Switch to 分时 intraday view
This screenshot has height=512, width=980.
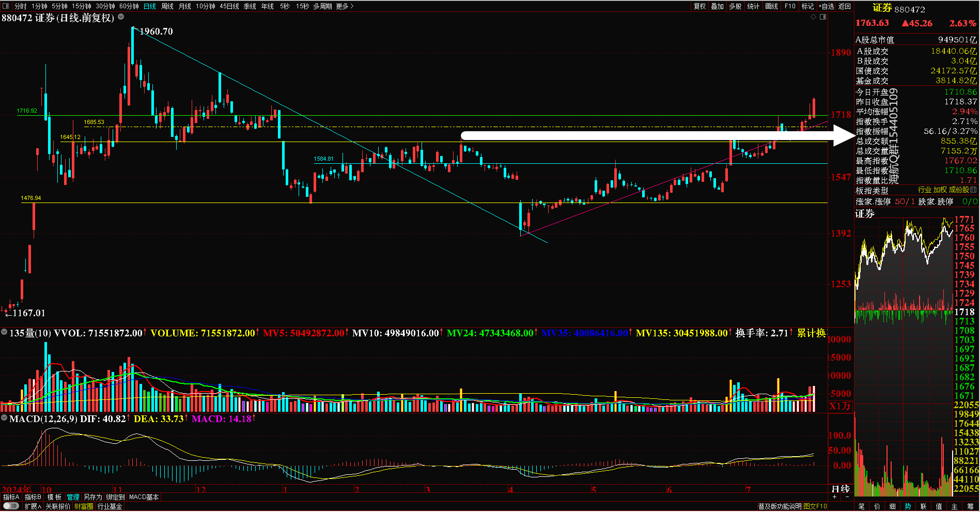pos(20,6)
